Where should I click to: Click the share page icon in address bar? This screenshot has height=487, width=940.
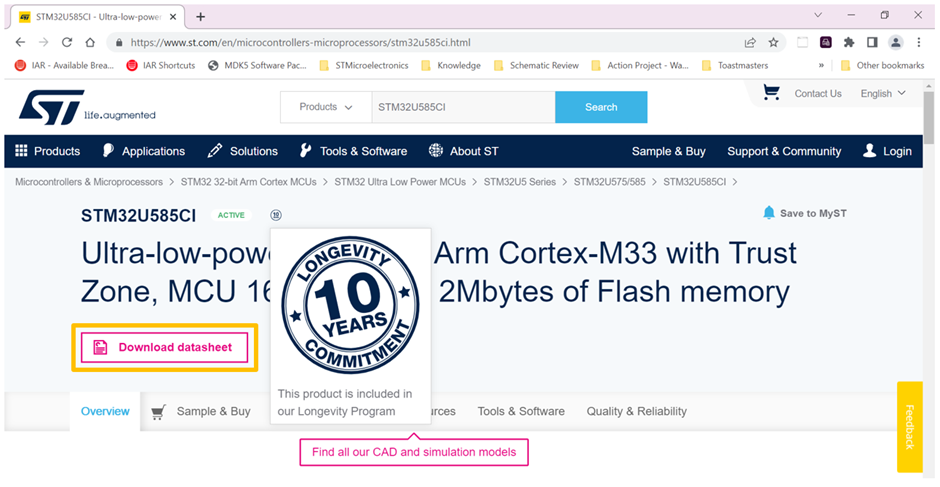[750, 43]
